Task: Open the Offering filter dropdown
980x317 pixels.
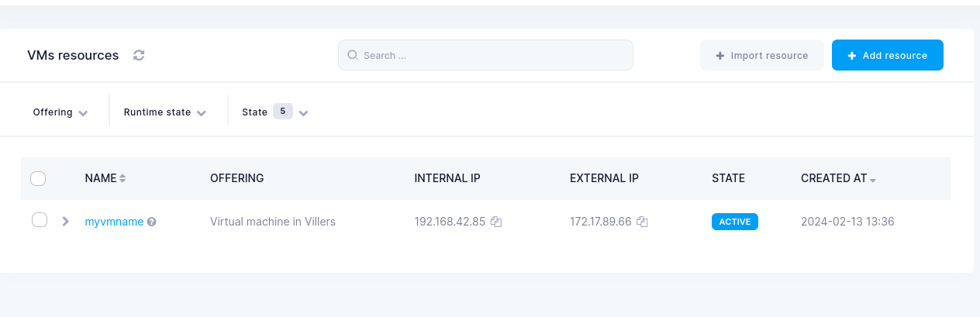Action: coord(60,112)
